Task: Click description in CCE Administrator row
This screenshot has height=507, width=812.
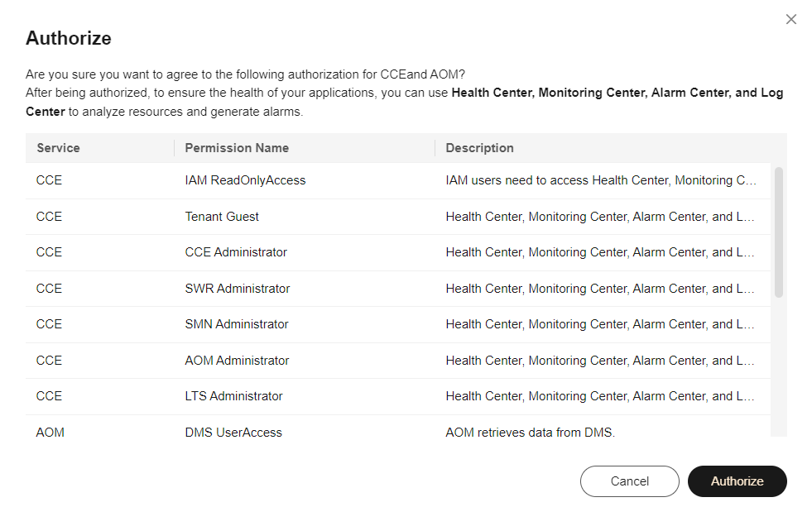Action: 599,252
